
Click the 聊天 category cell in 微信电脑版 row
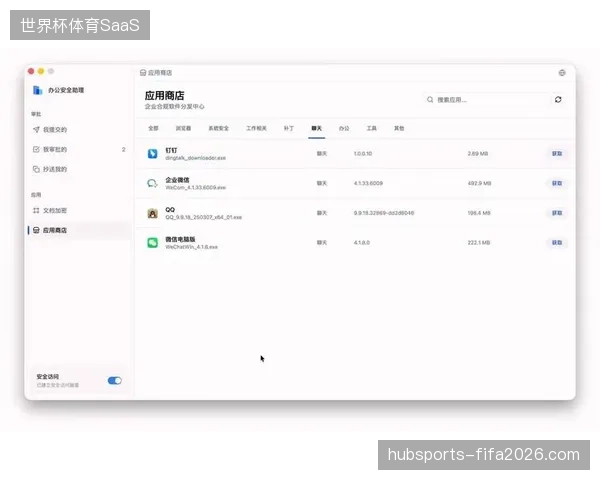(x=322, y=243)
